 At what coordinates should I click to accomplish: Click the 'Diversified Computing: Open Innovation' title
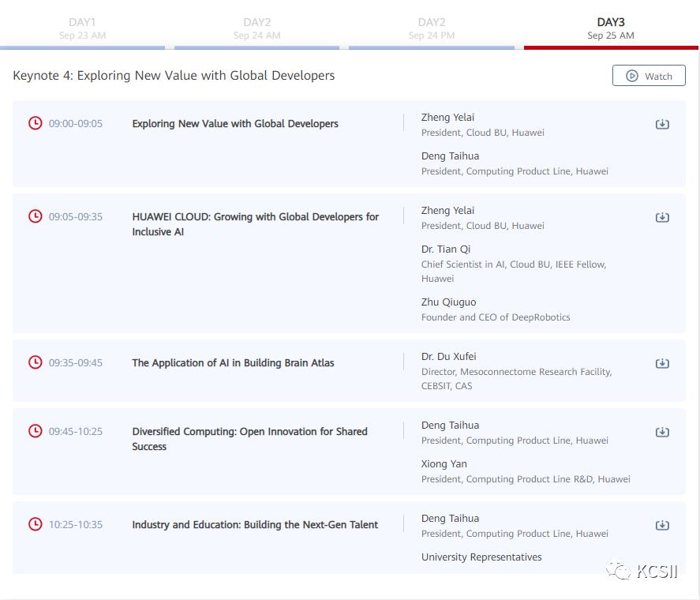point(249,439)
